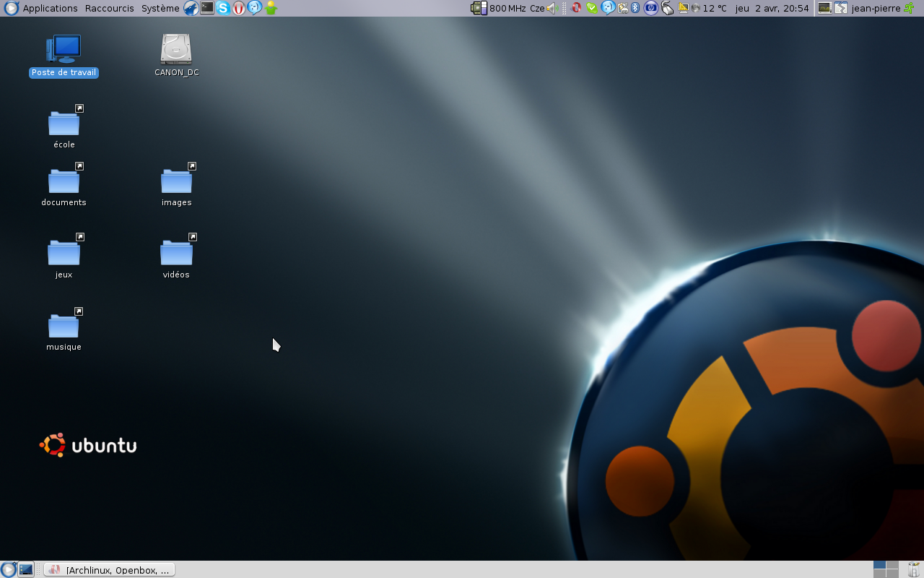This screenshot has width=924, height=578.
Task: Open the Bluetooth tray icon
Action: [x=635, y=8]
